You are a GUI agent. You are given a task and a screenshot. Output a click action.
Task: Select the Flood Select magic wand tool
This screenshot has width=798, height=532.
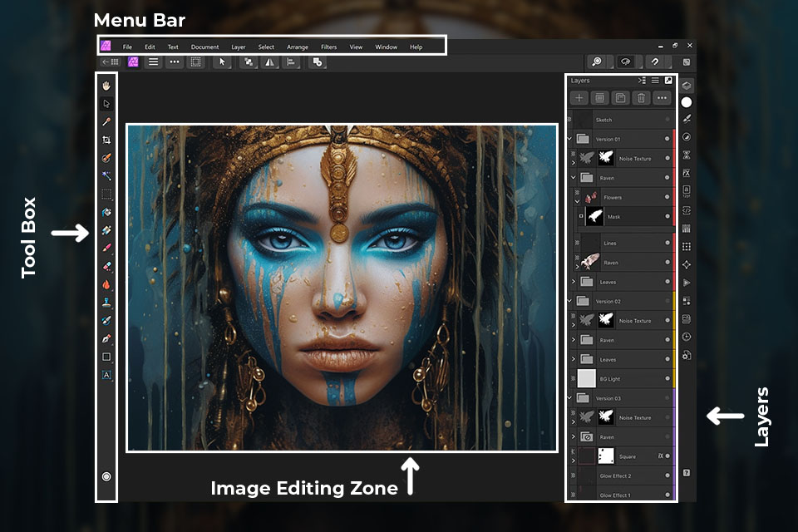click(x=106, y=175)
